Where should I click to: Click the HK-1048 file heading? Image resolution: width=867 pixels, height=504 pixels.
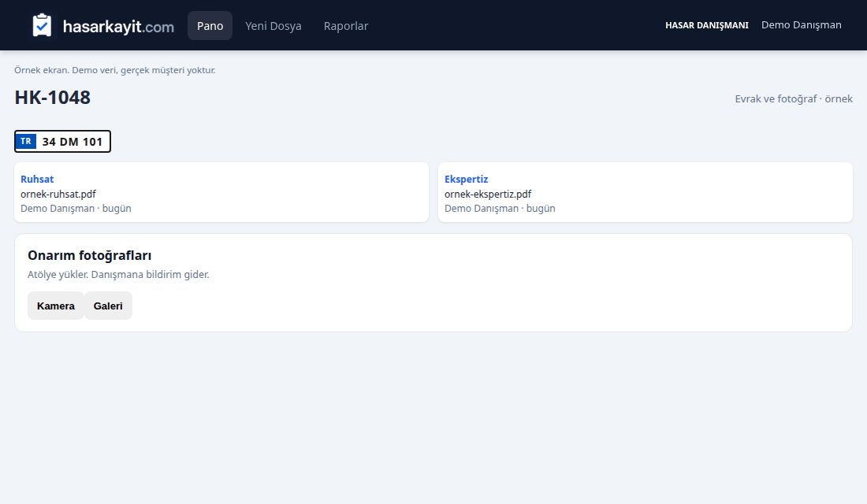(x=53, y=98)
